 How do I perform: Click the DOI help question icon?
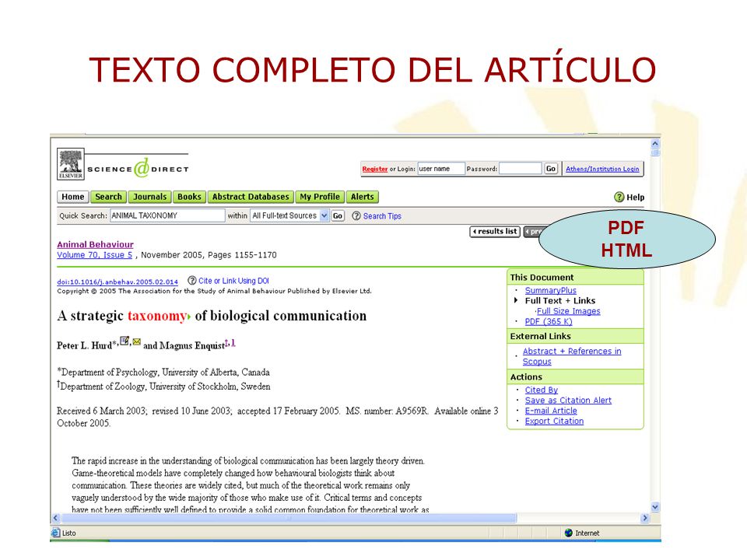pos(192,281)
